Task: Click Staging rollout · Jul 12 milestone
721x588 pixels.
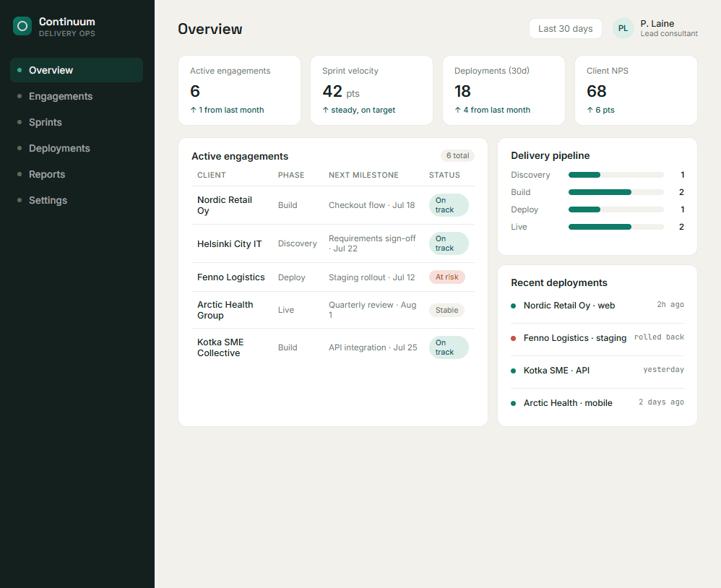Action: (371, 277)
